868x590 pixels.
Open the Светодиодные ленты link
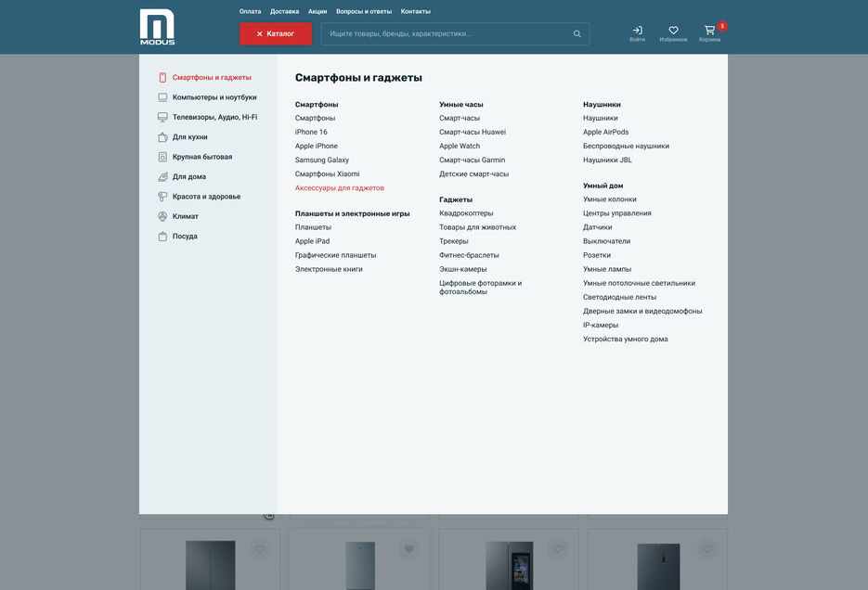(619, 297)
